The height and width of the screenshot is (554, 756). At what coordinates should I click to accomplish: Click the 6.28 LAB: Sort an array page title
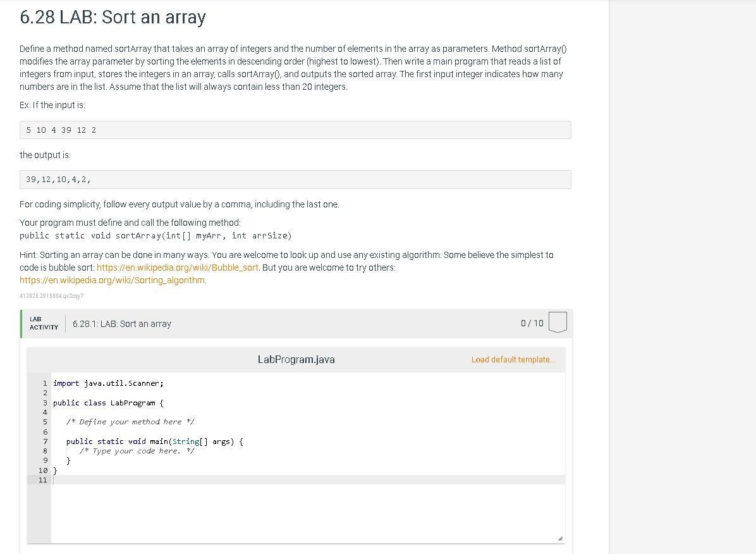coord(113,18)
